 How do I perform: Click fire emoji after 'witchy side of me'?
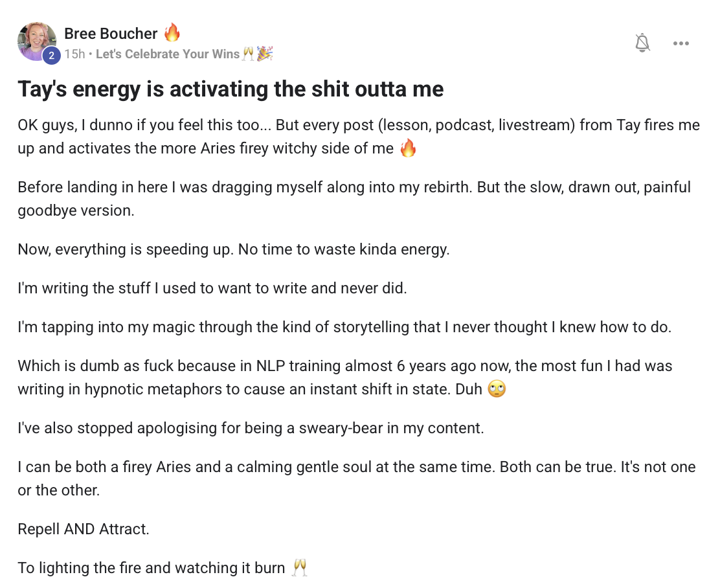[x=408, y=148]
